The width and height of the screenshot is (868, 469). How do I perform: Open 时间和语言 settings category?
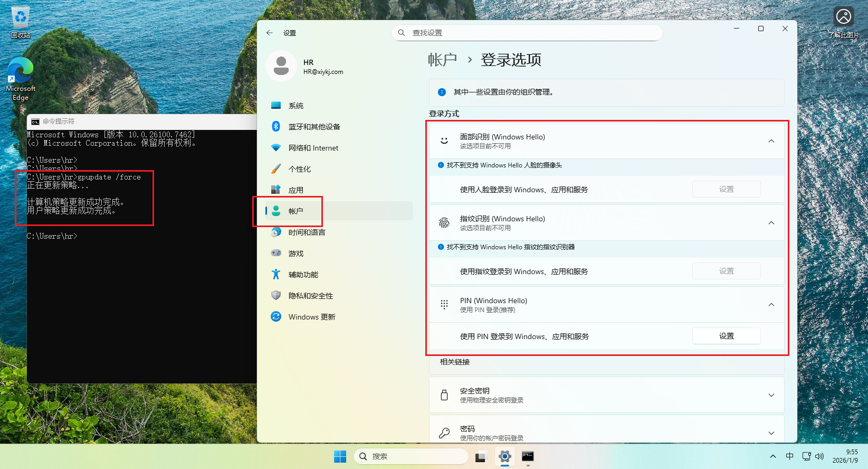click(x=338, y=232)
